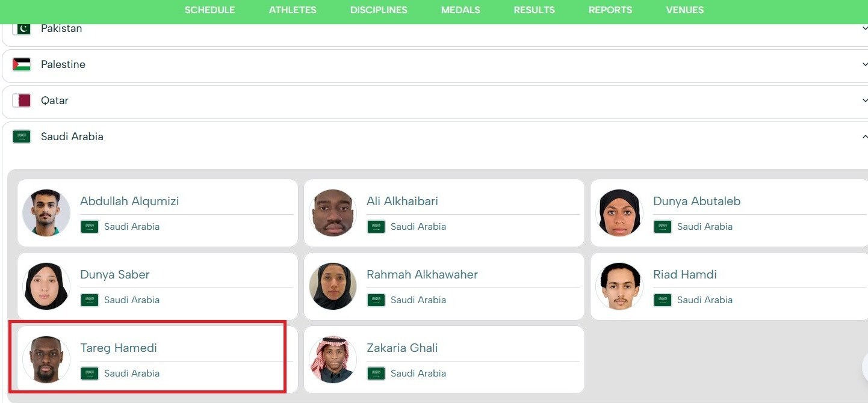Click Abdullah Alqumizi's profile photo

point(46,212)
